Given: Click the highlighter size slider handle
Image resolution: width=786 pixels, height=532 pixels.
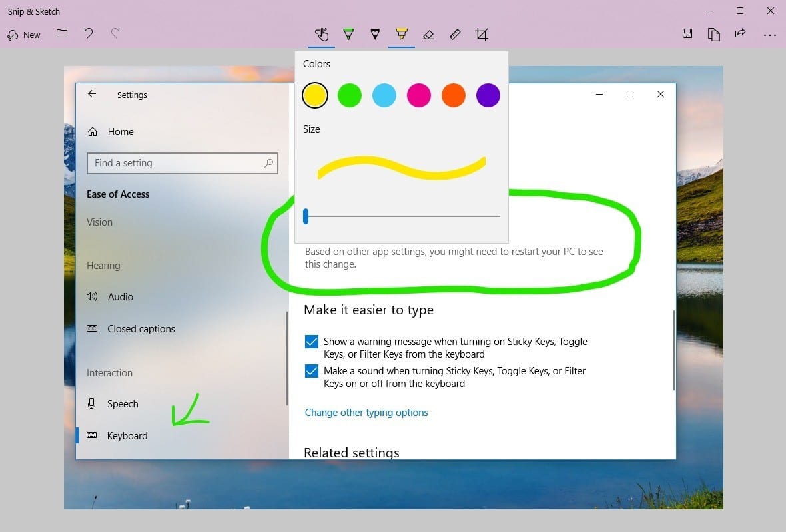Looking at the screenshot, I should point(306,216).
